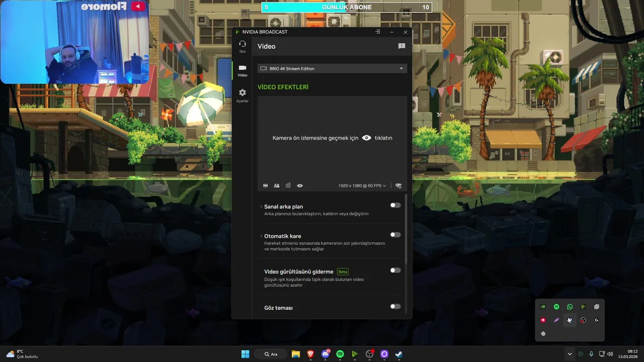Open Spotify icon in tray overflow

coord(556,307)
